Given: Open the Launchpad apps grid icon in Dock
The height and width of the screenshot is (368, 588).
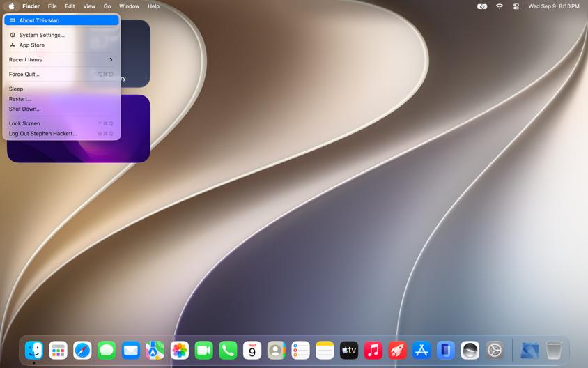Looking at the screenshot, I should [x=58, y=351].
